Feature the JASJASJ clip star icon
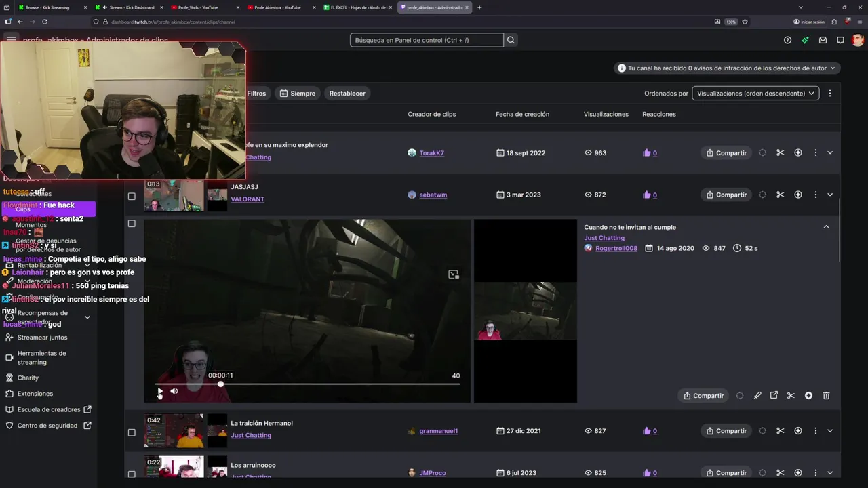The width and height of the screenshot is (868, 488). pos(798,195)
